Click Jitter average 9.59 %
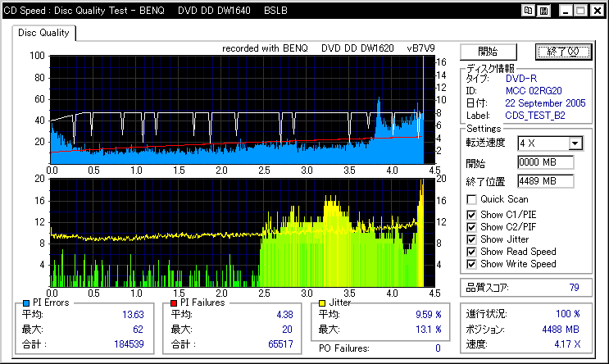Image resolution: width=609 pixels, height=364 pixels. coord(429,315)
